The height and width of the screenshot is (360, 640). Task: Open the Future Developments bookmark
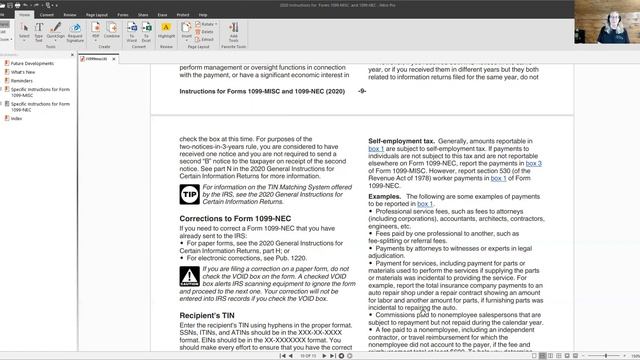pyautogui.click(x=32, y=63)
